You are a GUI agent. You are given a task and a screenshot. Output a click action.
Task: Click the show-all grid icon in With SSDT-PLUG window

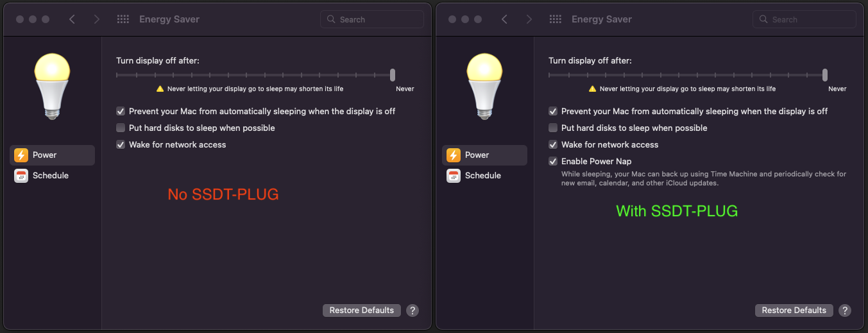pyautogui.click(x=556, y=19)
